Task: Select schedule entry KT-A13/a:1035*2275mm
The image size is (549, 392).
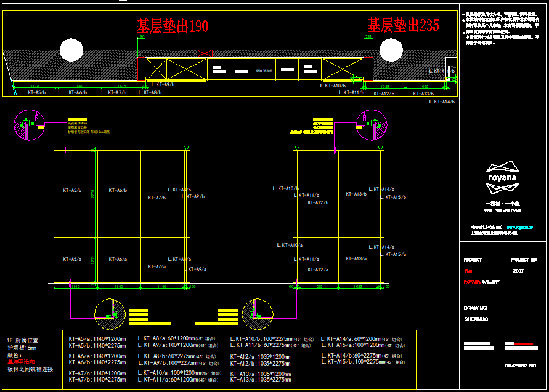Action: (261, 380)
